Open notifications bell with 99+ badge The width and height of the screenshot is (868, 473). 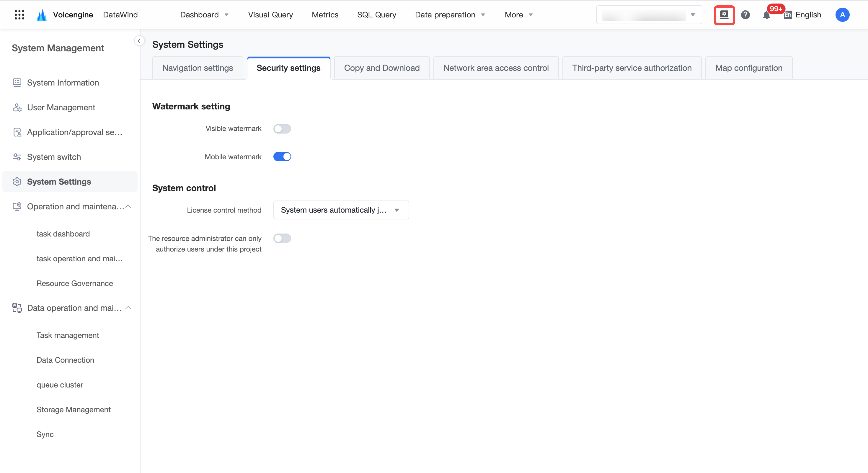[x=766, y=15]
